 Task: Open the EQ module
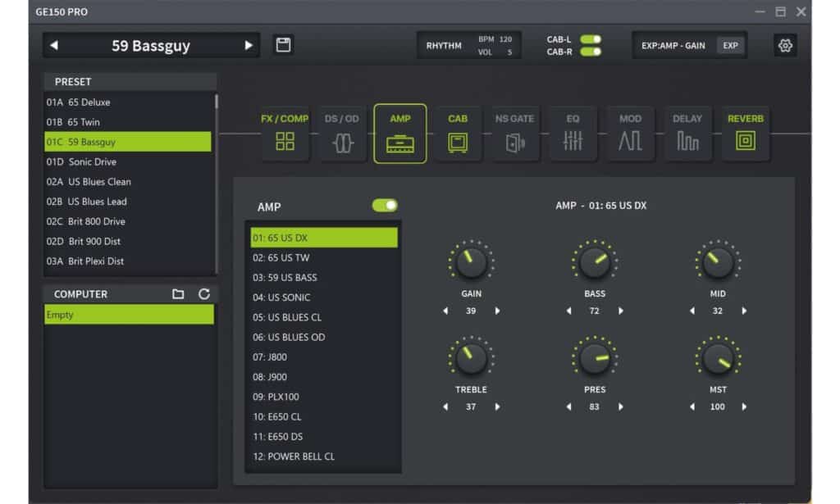pyautogui.click(x=573, y=134)
